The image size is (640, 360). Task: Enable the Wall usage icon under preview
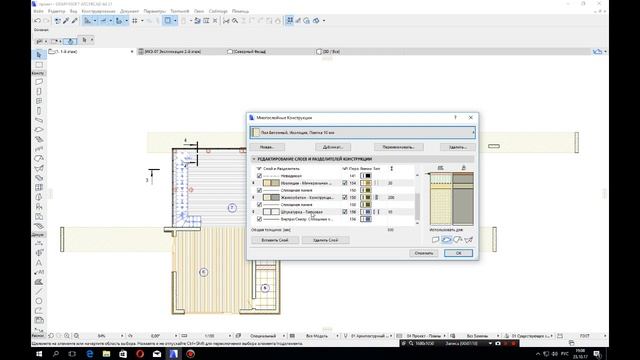[x=436, y=240]
